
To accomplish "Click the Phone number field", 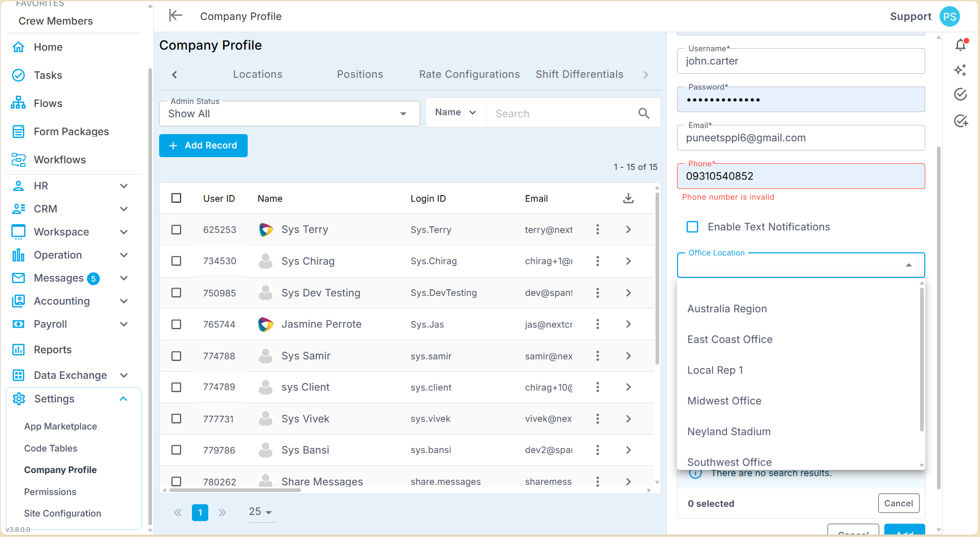I will point(801,176).
